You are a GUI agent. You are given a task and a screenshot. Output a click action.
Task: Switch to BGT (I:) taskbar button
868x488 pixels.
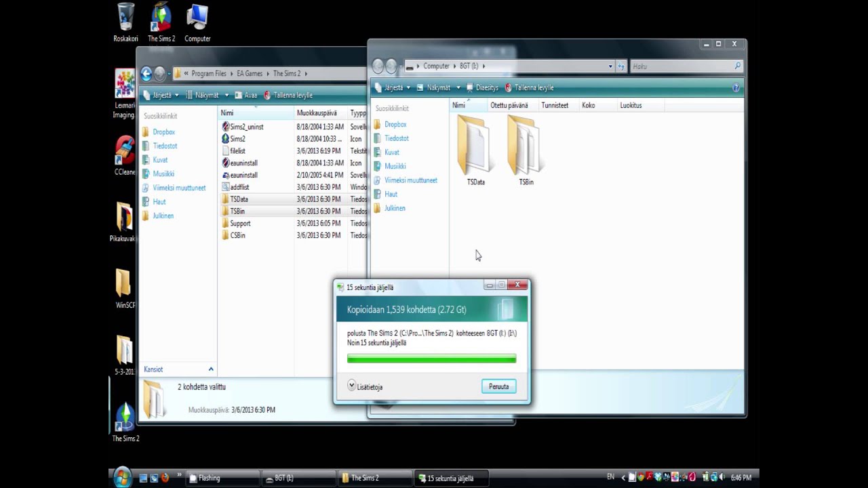pyautogui.click(x=299, y=478)
